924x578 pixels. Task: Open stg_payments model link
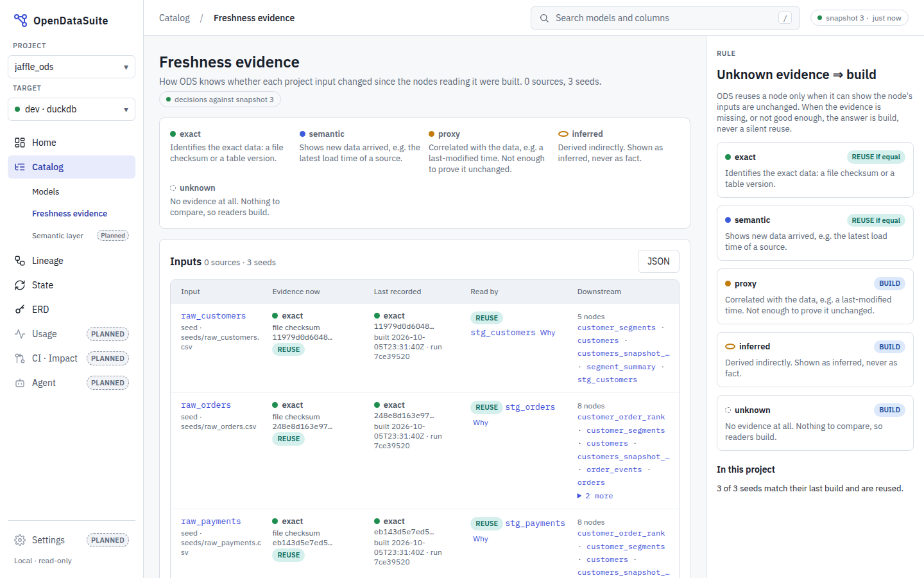pyautogui.click(x=535, y=523)
